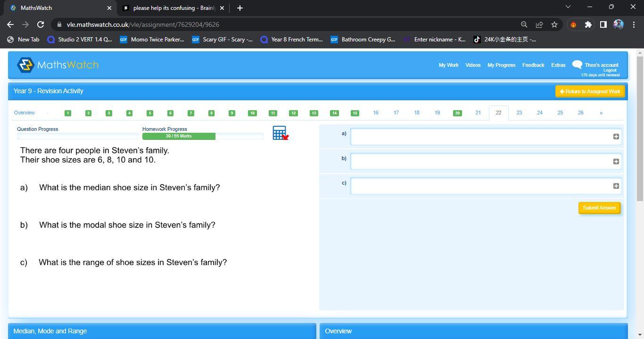Click the zoom magnifier icon in address bar
The width and height of the screenshot is (644, 339).
(524, 24)
